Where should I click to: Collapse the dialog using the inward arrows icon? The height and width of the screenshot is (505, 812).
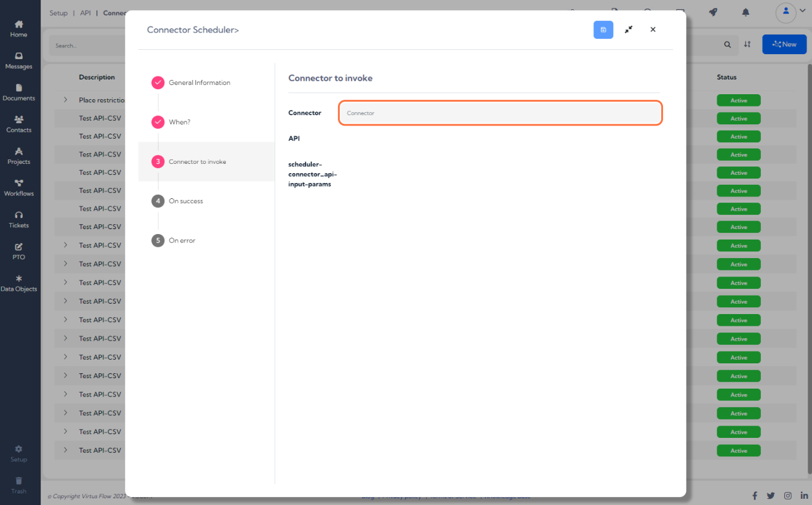(x=629, y=30)
